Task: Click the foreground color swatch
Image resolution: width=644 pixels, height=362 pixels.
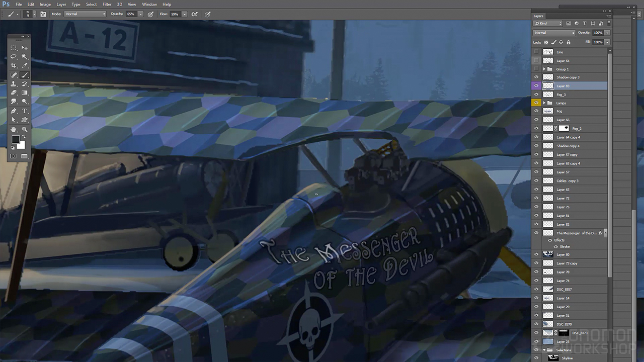Action: click(16, 139)
